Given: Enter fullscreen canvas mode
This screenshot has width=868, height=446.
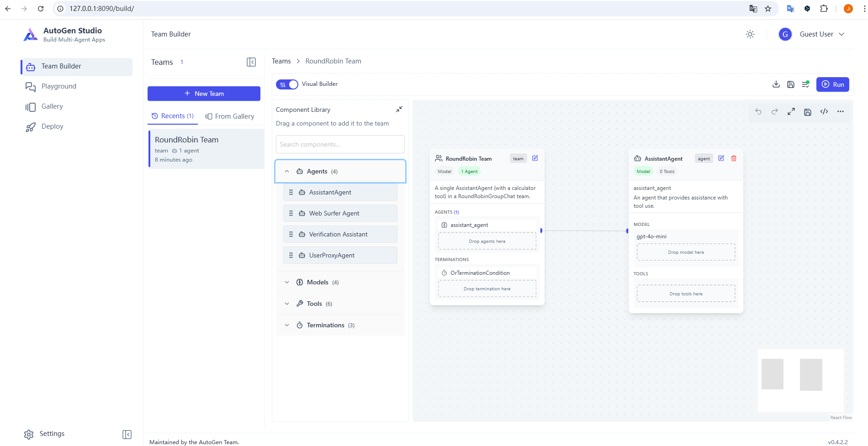Looking at the screenshot, I should [x=791, y=111].
